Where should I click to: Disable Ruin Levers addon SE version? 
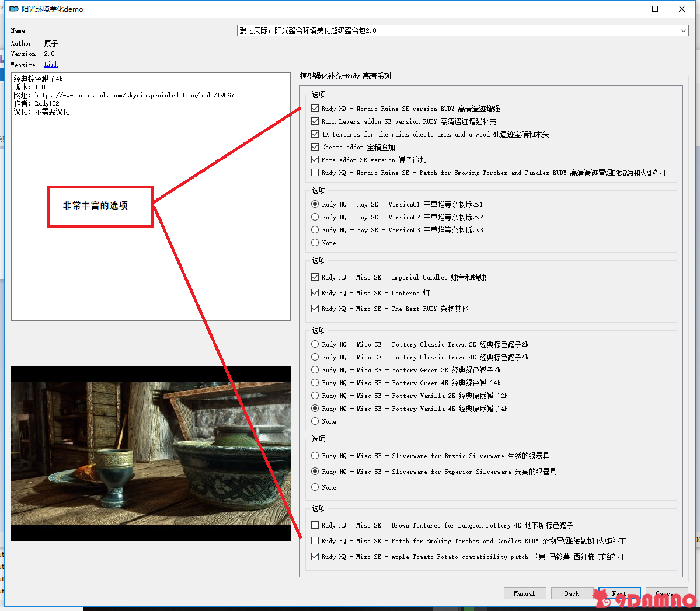(x=315, y=121)
